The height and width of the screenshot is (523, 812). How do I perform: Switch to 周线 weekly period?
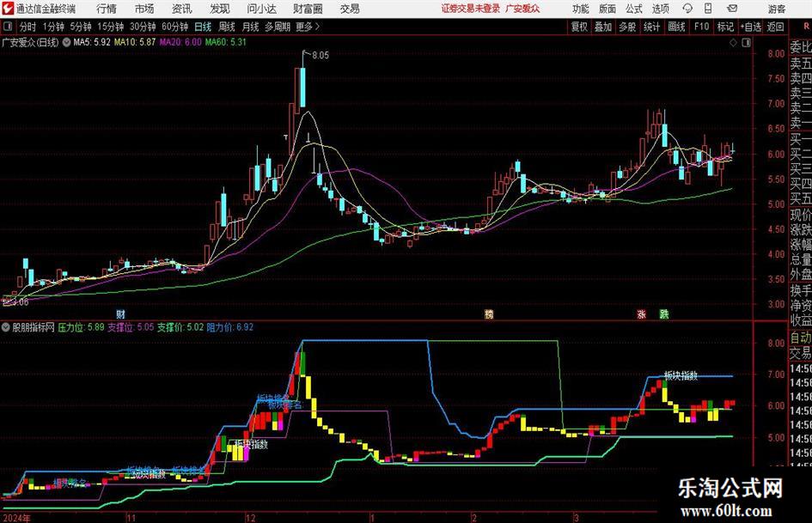pos(226,27)
